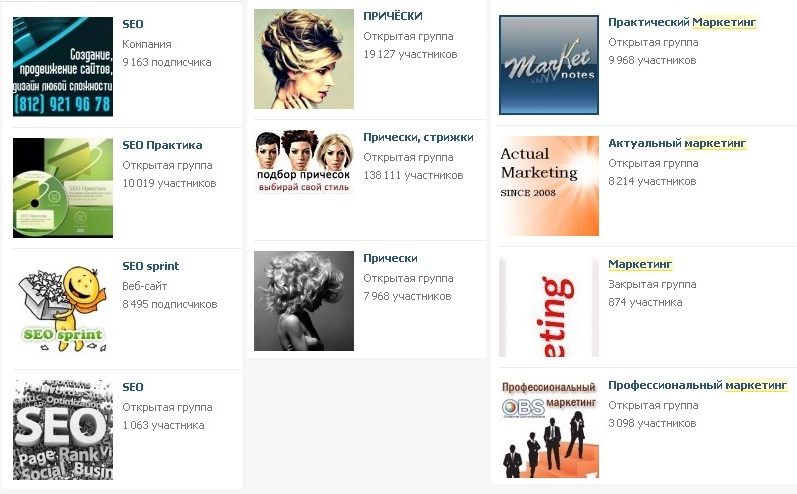The height and width of the screenshot is (494, 797).
Task: Click the uppercase "ПРИЧЁСКИ" group title
Action: point(392,16)
